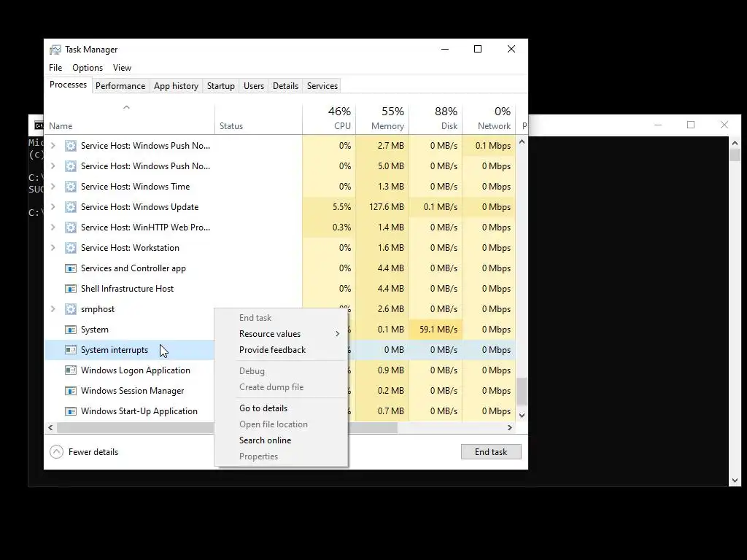The width and height of the screenshot is (747, 560).
Task: Click the End task button at bottom right
Action: (x=491, y=452)
